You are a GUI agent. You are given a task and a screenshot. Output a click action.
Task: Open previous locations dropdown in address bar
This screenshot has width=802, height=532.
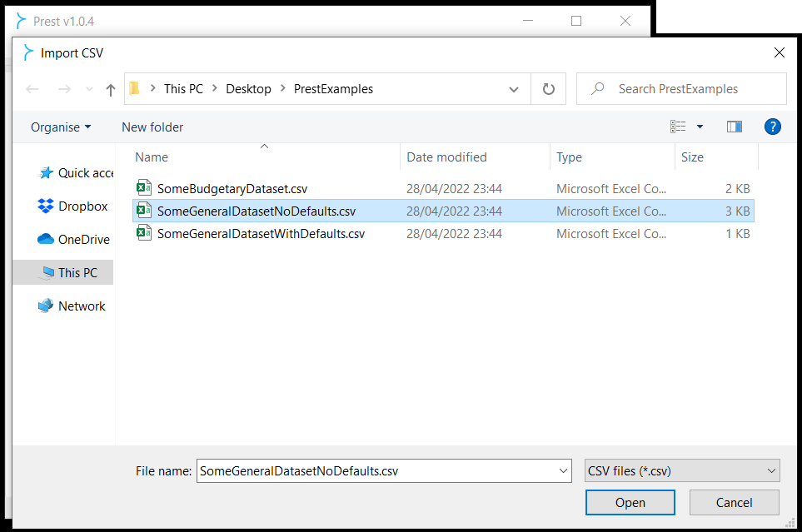point(514,90)
